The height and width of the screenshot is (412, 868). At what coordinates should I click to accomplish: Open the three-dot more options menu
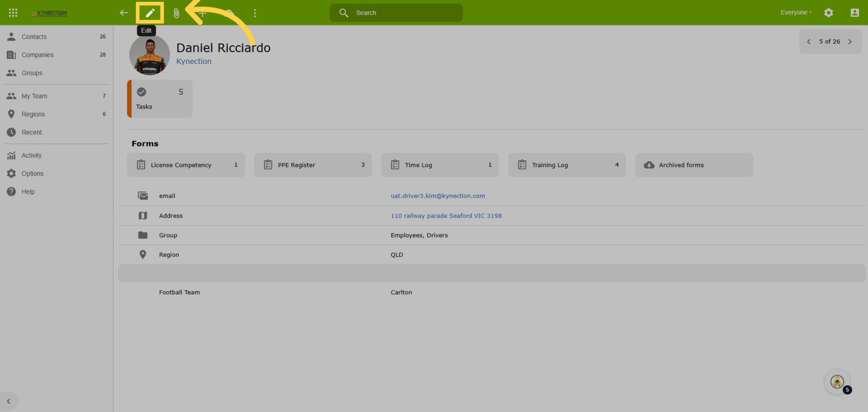pyautogui.click(x=255, y=13)
